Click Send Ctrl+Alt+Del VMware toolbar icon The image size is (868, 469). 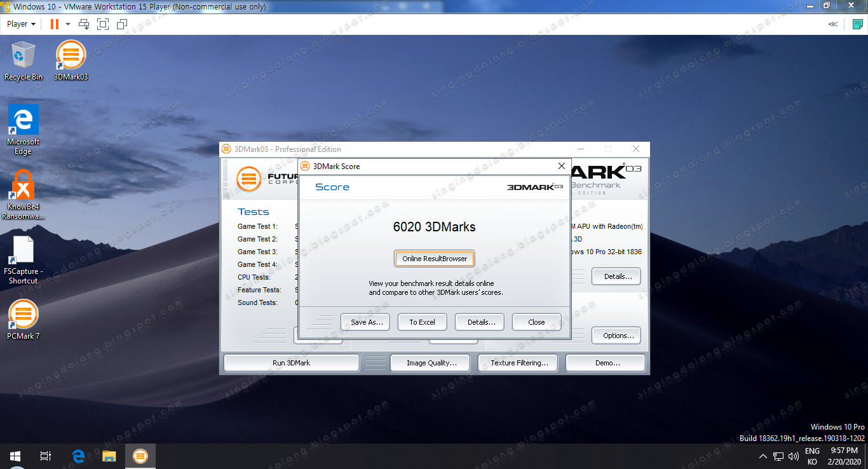[x=84, y=24]
